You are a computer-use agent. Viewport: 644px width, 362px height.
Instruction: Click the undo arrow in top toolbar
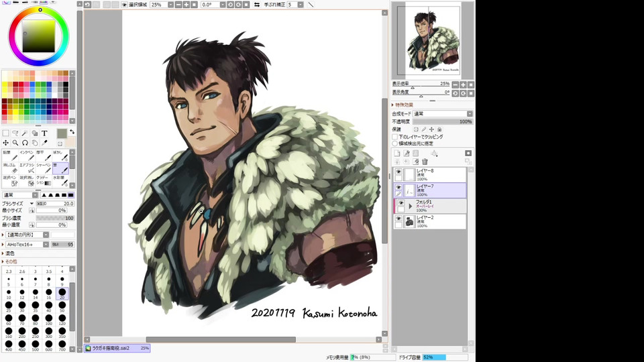[x=88, y=5]
